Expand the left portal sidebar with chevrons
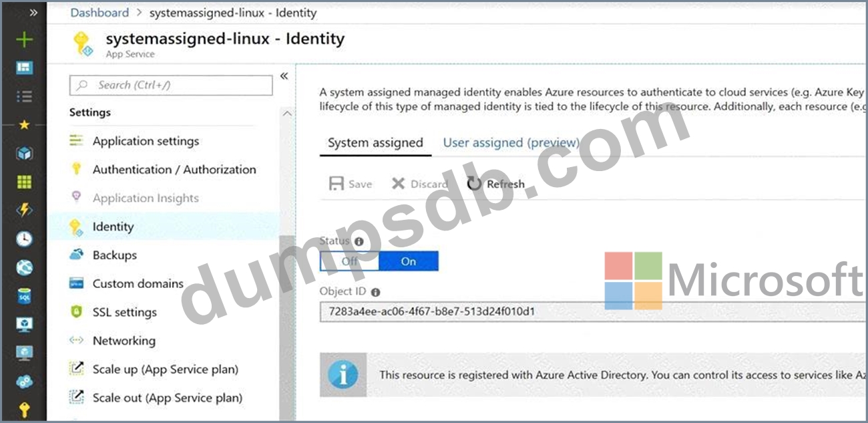This screenshot has width=868, height=423. point(33,12)
